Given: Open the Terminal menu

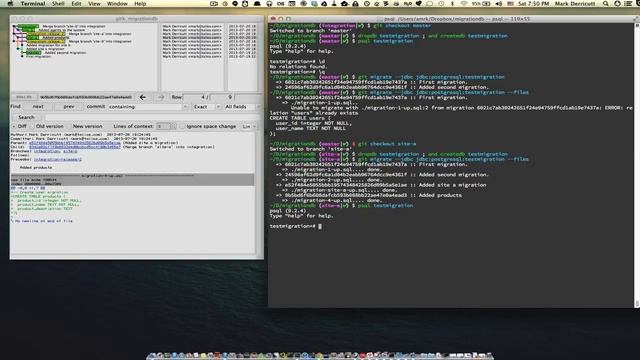Looking at the screenshot, I should (33, 3).
